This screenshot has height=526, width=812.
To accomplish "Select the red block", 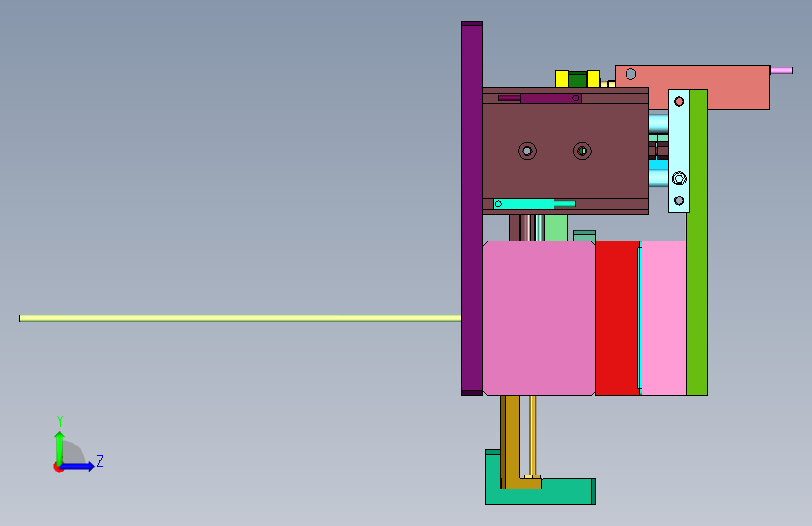I will (616, 318).
